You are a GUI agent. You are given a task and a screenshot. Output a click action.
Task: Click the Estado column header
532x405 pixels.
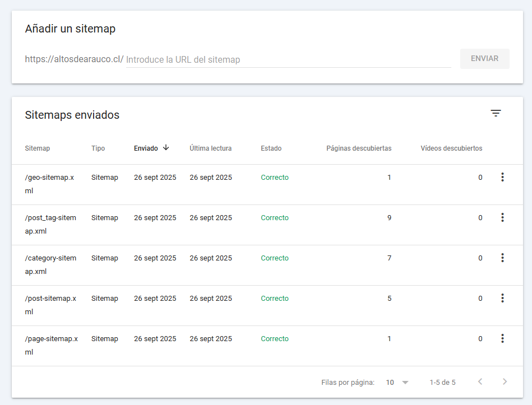[271, 148]
